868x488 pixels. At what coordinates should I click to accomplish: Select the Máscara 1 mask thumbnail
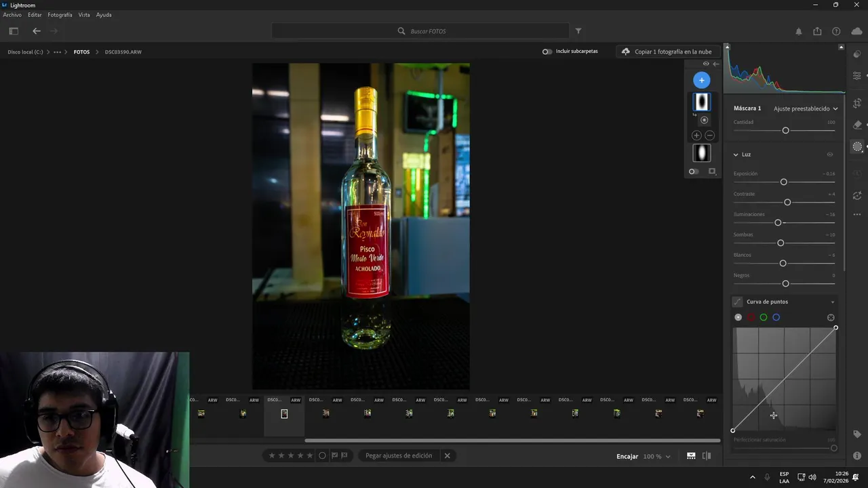coord(701,102)
